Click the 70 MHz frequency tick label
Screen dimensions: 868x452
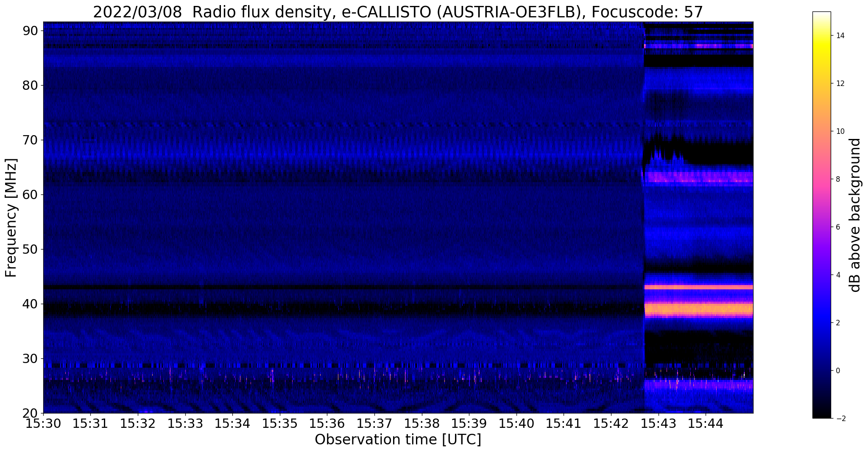tap(31, 140)
